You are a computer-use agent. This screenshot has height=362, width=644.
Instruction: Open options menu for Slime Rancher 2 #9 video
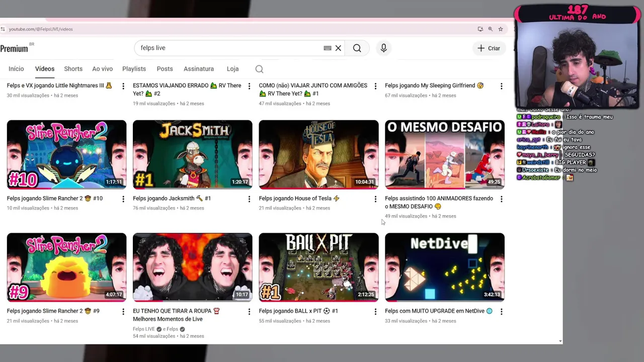[x=123, y=312]
